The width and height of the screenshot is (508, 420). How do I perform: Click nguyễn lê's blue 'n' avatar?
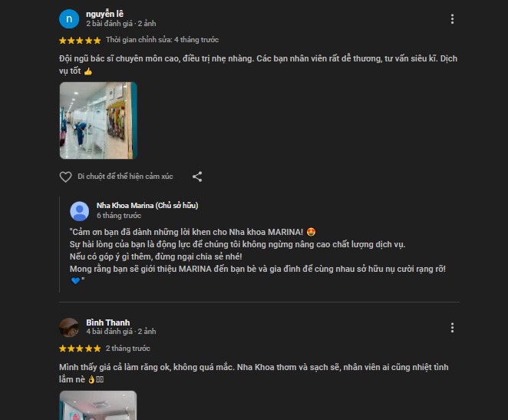(69, 18)
